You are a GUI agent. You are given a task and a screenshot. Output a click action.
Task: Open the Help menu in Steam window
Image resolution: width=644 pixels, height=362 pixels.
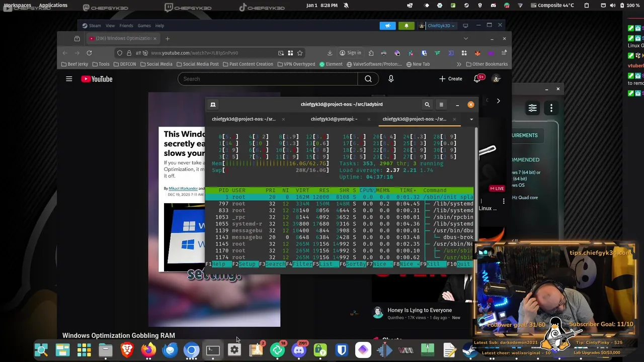[x=159, y=26]
